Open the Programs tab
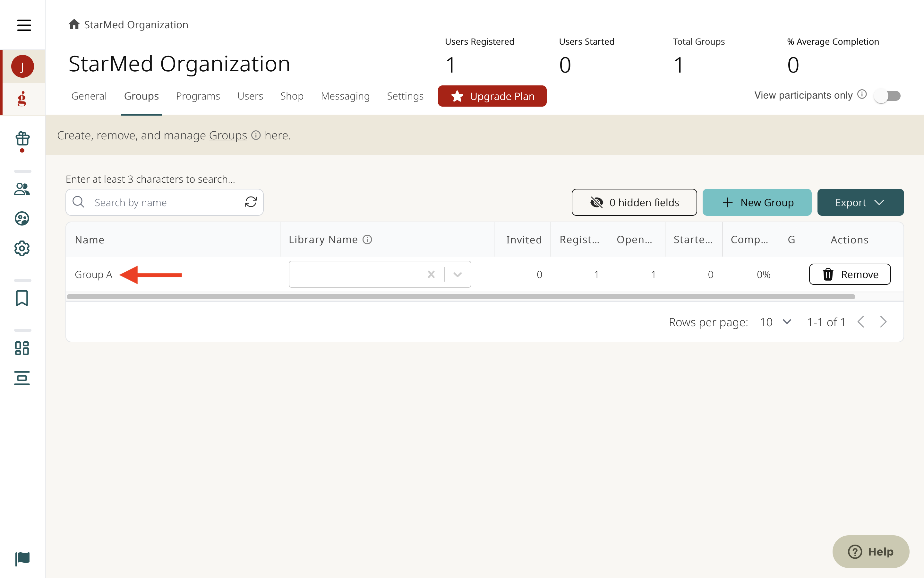The height and width of the screenshot is (578, 924). (x=198, y=96)
